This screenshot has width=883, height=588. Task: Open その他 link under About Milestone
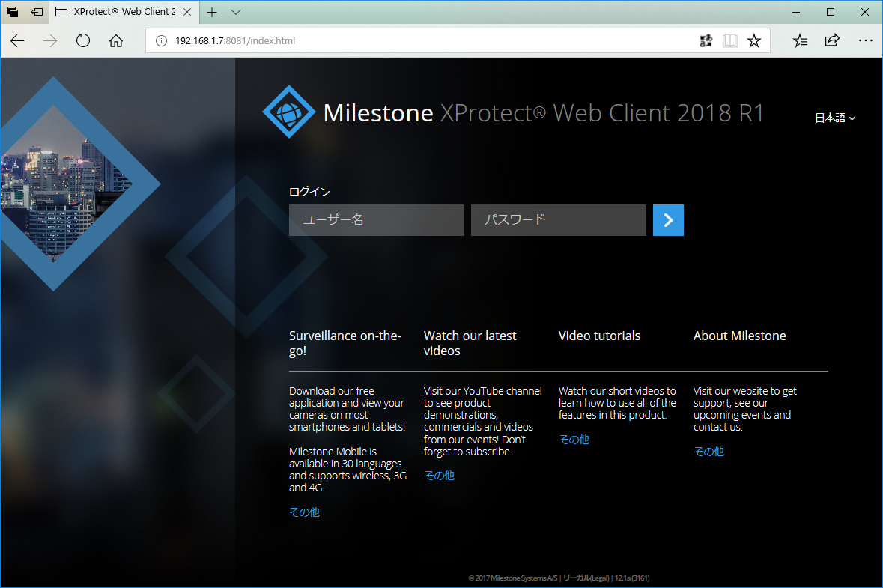point(708,451)
